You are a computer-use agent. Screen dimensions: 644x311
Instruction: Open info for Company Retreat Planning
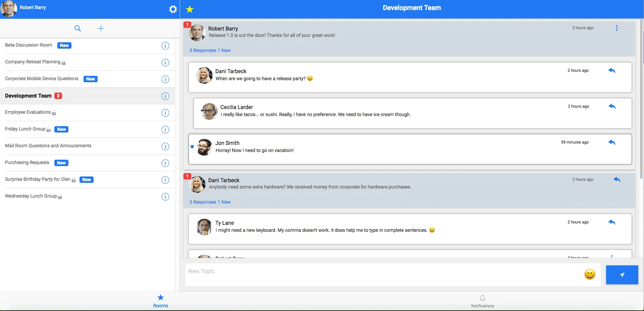click(165, 62)
